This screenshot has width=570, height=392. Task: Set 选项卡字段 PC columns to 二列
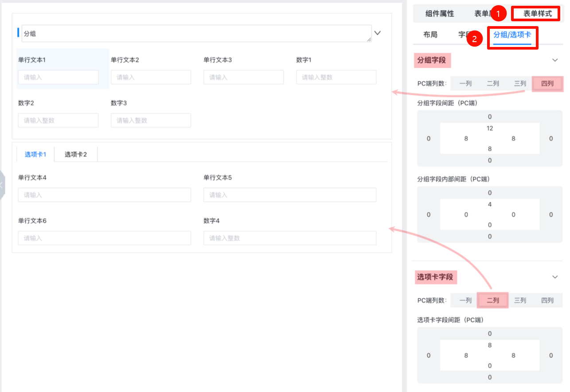(493, 300)
